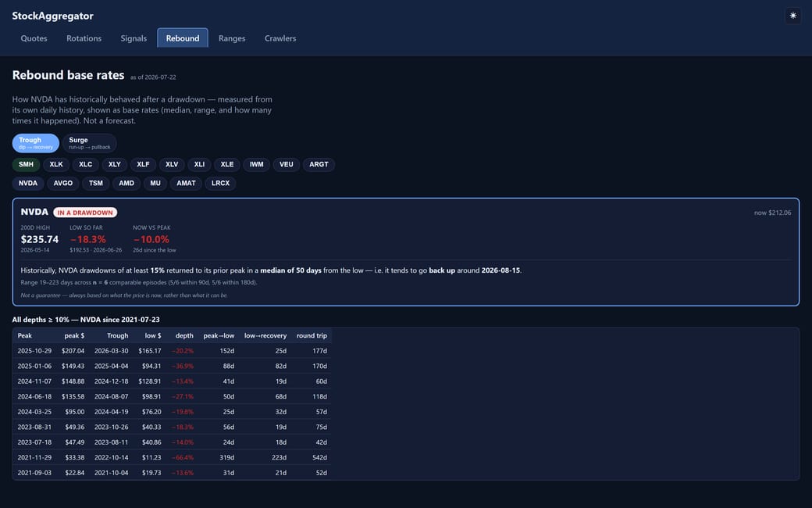Screen dimensions: 812x508
Task: Select the Trough dip-to-recovery mode
Action: click(36, 143)
